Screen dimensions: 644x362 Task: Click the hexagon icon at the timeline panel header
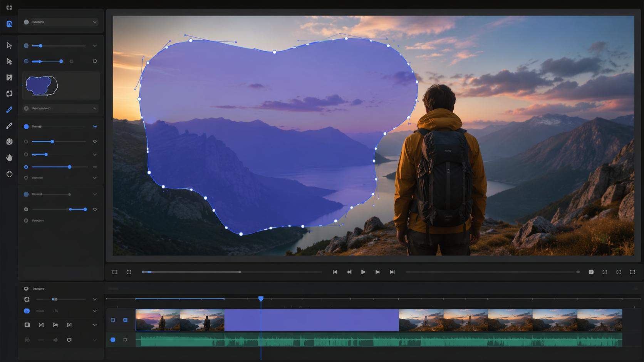click(x=26, y=289)
